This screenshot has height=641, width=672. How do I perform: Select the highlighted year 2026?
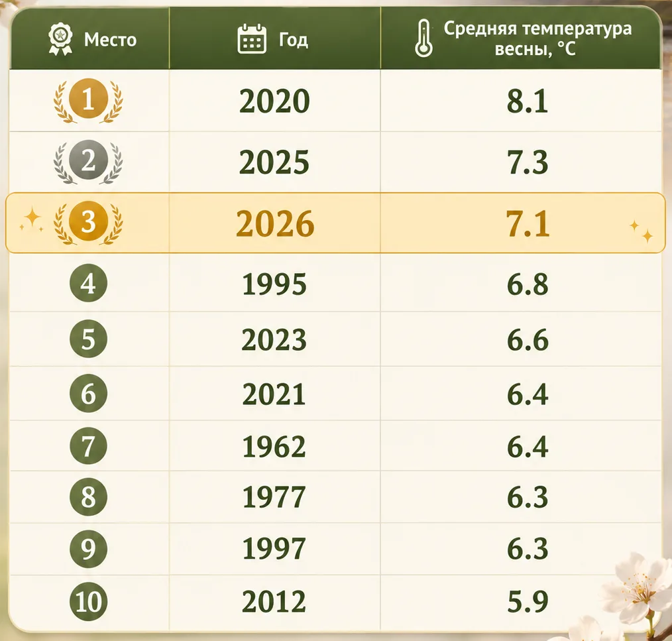pyautogui.click(x=275, y=224)
